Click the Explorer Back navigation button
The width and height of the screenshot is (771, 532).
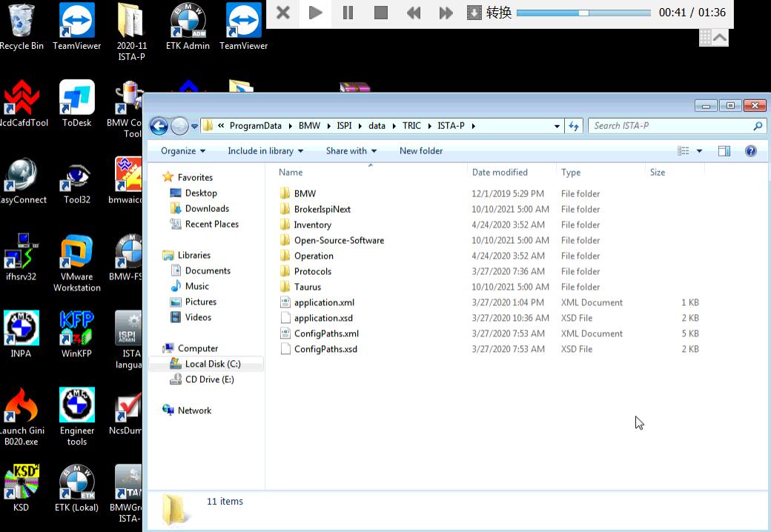pyautogui.click(x=159, y=126)
